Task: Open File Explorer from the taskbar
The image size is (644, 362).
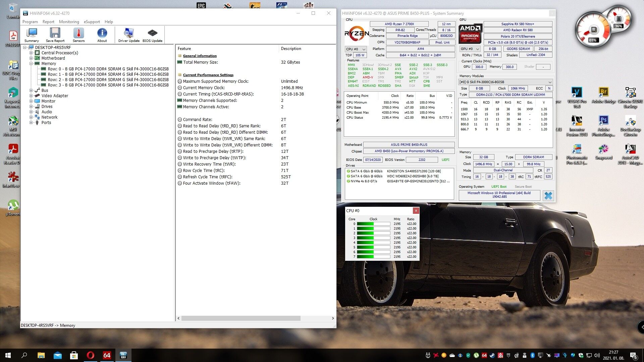Action: coord(41,355)
